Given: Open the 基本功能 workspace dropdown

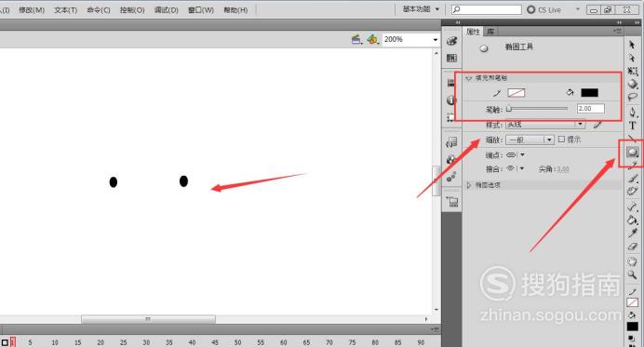Looking at the screenshot, I should [421, 9].
